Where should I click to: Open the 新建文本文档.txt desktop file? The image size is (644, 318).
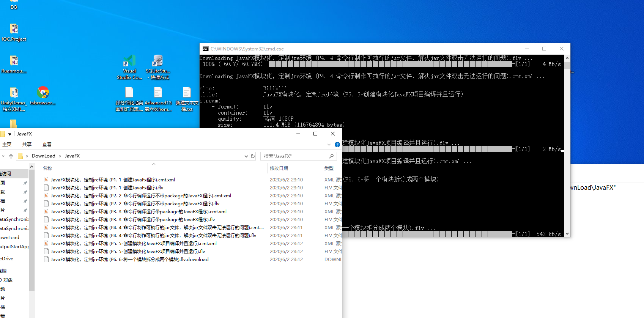point(187,99)
